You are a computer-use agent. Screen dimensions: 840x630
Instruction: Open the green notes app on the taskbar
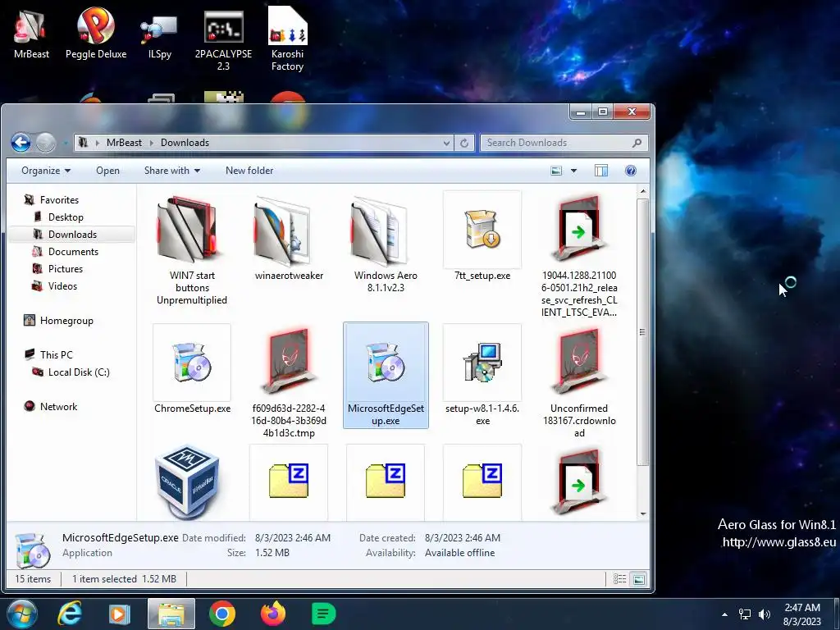click(323, 614)
